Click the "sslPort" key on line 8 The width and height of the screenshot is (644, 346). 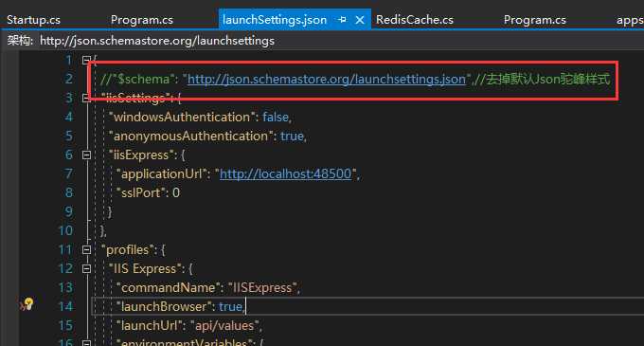click(x=140, y=192)
